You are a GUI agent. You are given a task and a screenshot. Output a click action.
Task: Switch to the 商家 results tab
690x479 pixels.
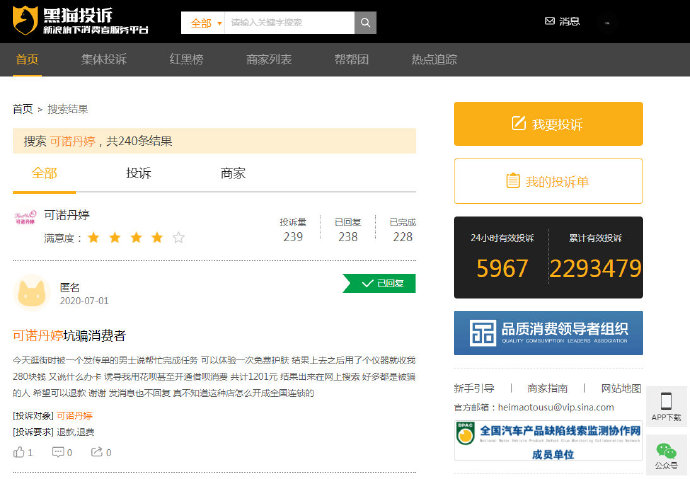pyautogui.click(x=233, y=173)
